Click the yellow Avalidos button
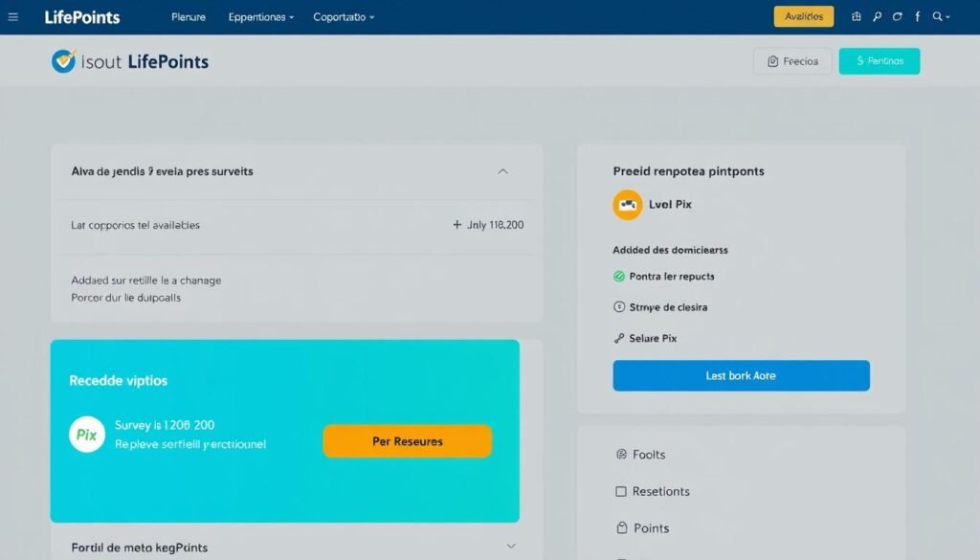Screen dimensions: 980x560 point(804,17)
